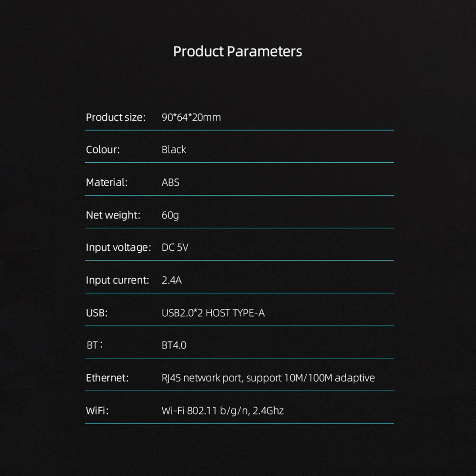The height and width of the screenshot is (476, 476).
Task: Click the Input voltage label
Action: pyautogui.click(x=118, y=247)
